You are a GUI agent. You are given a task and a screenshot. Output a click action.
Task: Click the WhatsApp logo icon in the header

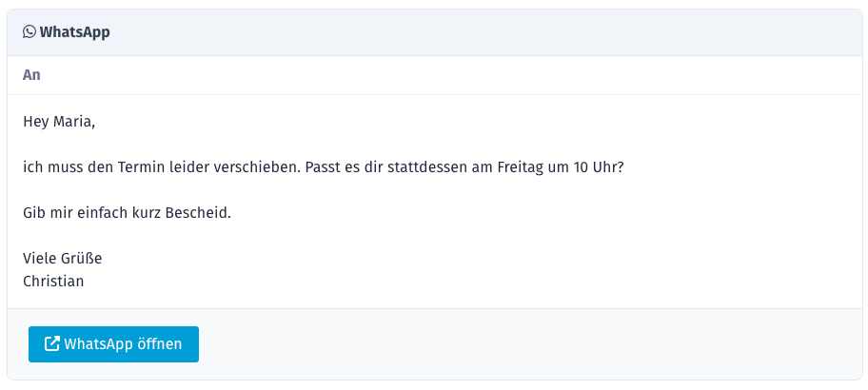[30, 32]
